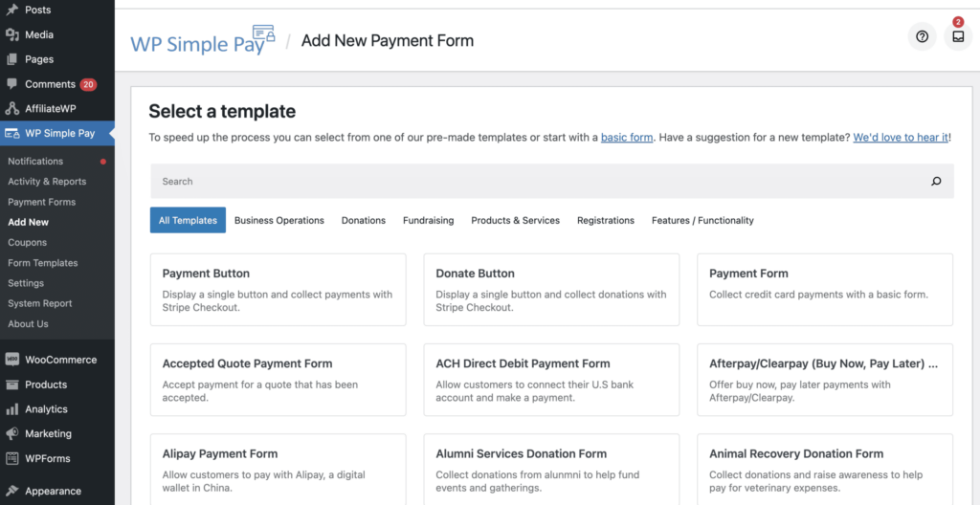This screenshot has height=505, width=980.
Task: Click the Analytics bar chart icon
Action: [11, 409]
